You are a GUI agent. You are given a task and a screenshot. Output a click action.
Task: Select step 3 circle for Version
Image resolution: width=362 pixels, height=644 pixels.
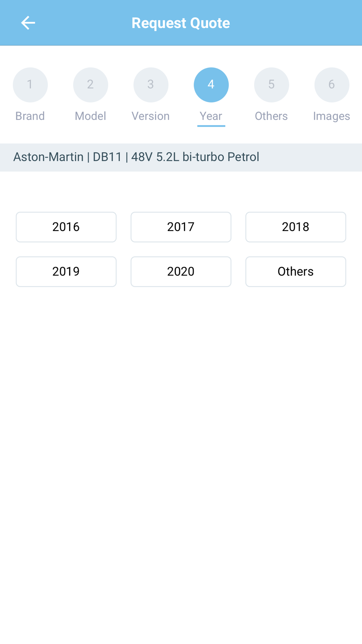click(x=151, y=85)
